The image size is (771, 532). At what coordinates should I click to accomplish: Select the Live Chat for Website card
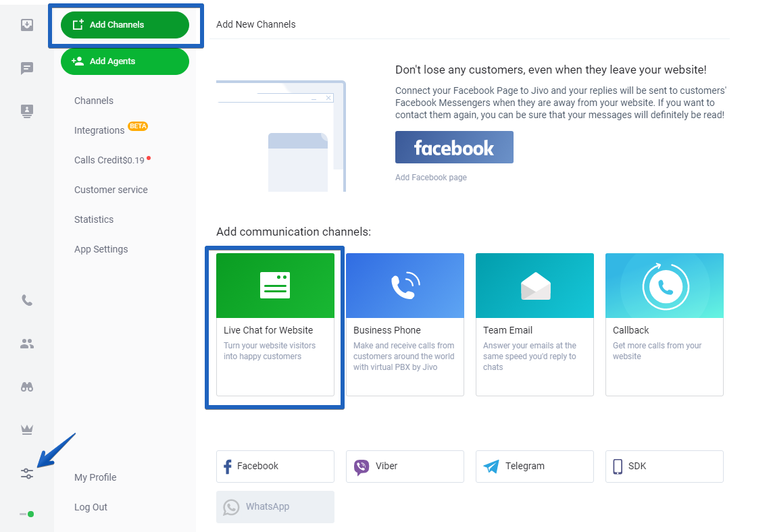point(276,325)
